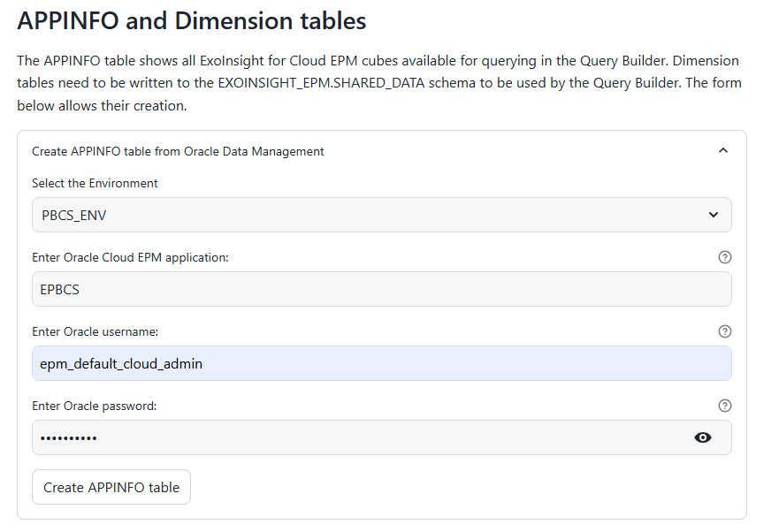Open the PBCS_ENV environment dropdown

[382, 215]
